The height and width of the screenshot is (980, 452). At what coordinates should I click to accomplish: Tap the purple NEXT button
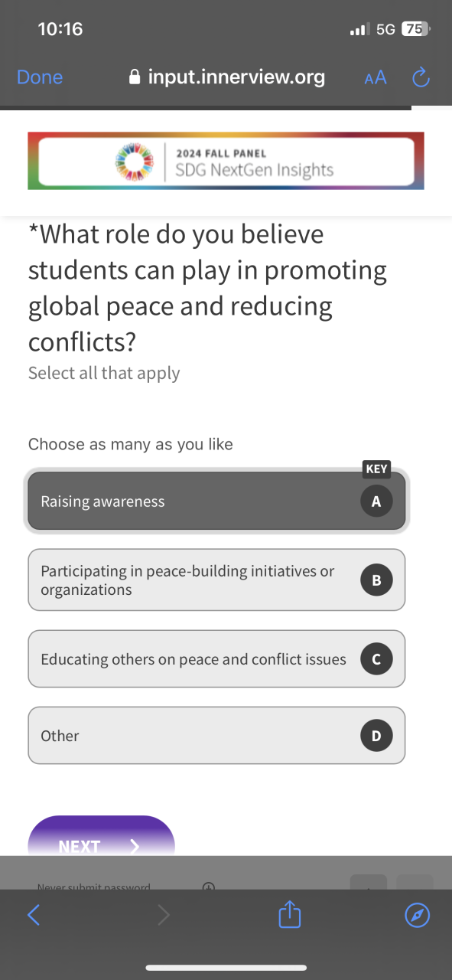pyautogui.click(x=102, y=836)
